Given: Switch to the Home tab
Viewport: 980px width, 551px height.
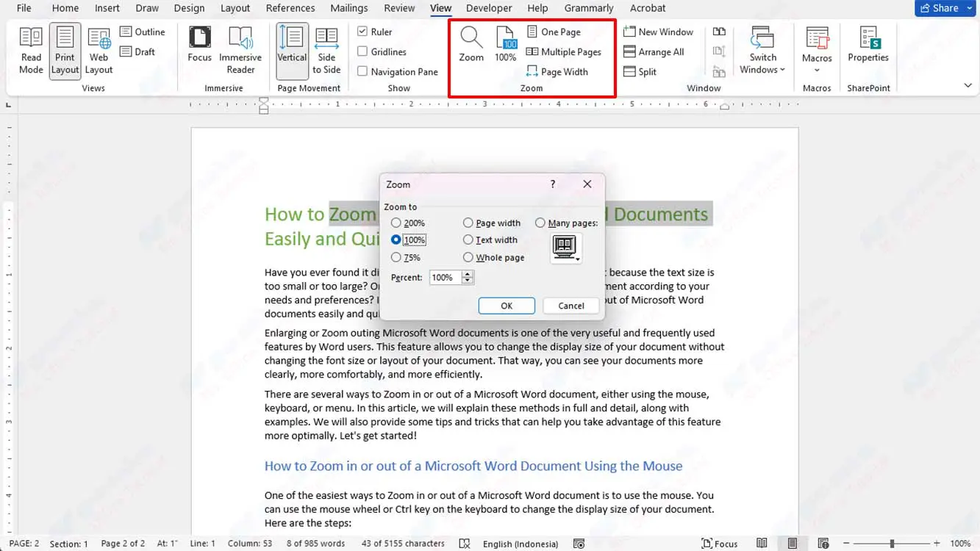Looking at the screenshot, I should [65, 8].
